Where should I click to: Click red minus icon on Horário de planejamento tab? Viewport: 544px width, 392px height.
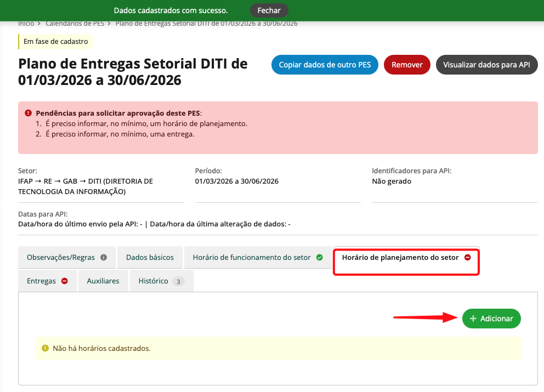click(468, 257)
